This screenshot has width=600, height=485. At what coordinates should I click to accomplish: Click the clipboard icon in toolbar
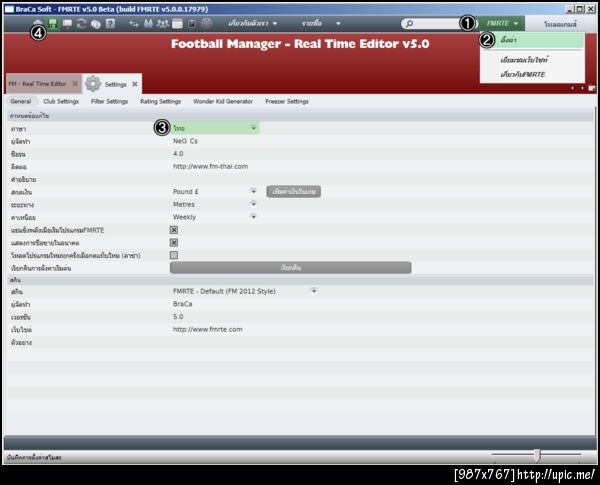click(192, 24)
